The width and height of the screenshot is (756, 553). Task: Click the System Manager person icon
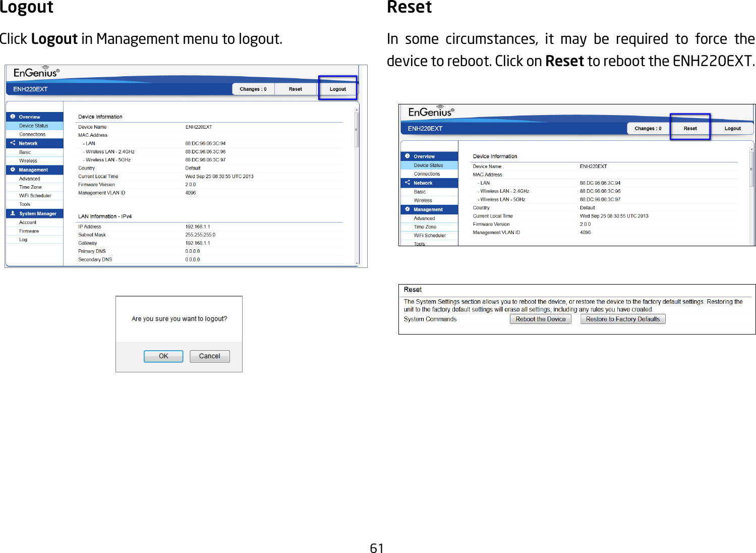[x=13, y=213]
